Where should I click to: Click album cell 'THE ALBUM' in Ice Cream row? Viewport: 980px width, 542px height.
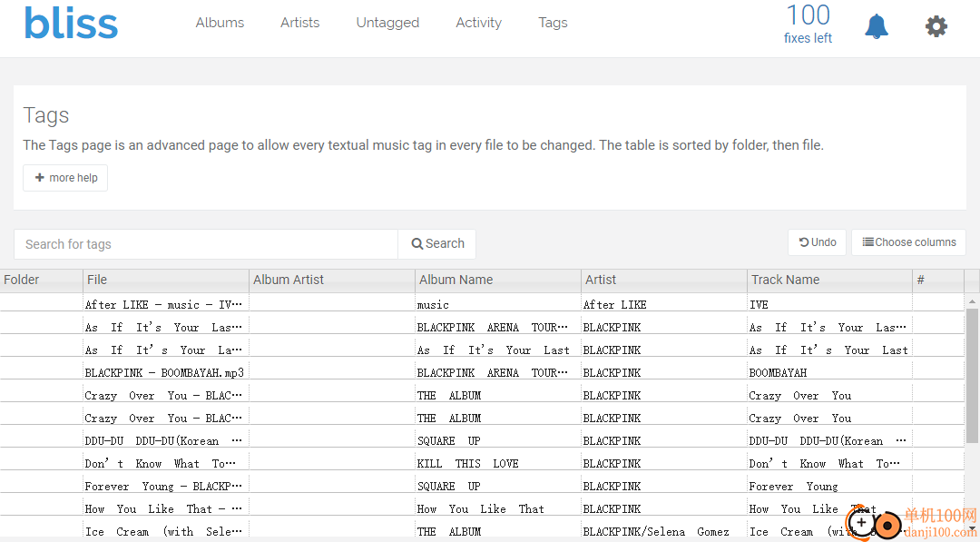point(498,531)
